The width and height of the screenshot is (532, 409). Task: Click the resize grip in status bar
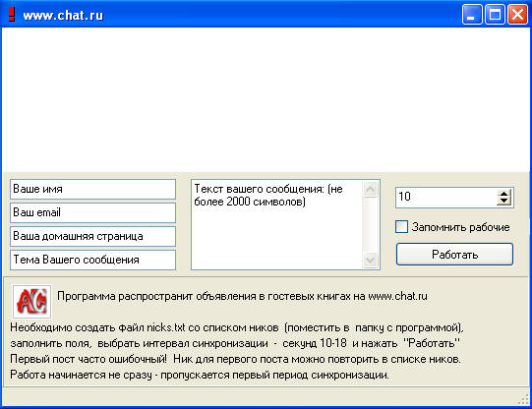[524, 399]
